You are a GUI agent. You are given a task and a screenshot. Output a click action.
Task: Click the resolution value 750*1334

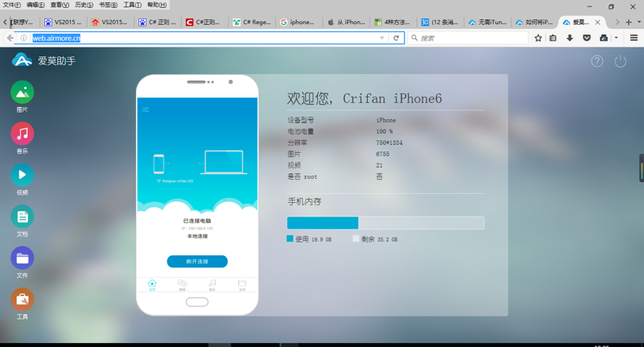coord(390,143)
